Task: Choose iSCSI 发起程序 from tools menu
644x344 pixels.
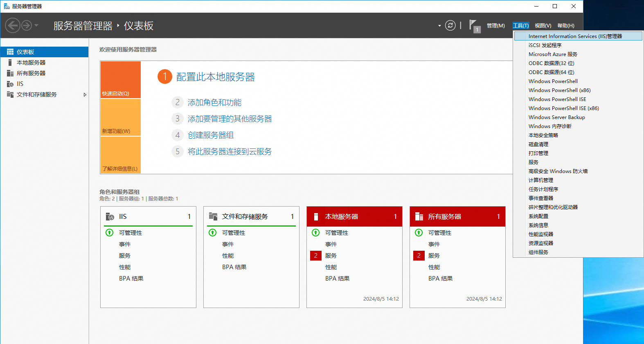Action: [578, 45]
